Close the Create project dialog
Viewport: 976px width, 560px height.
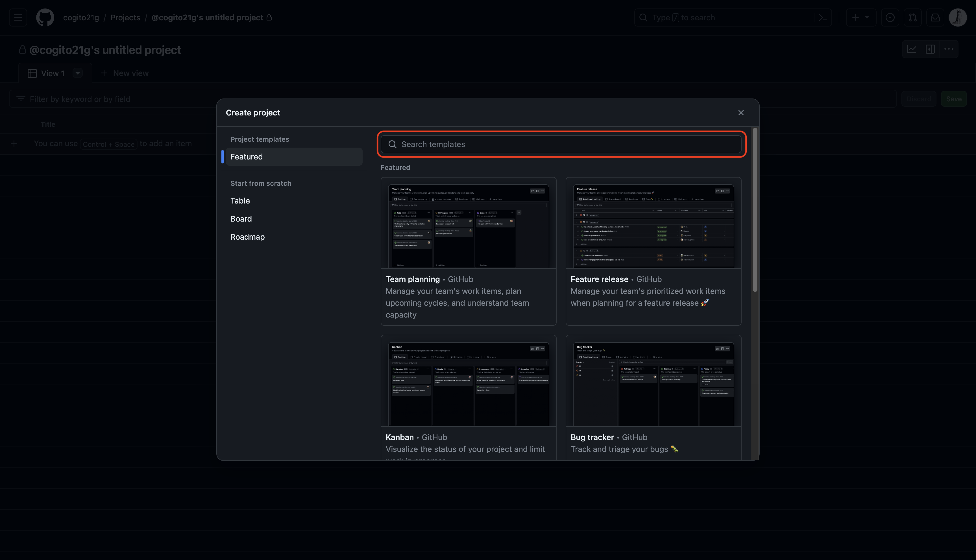[740, 113]
